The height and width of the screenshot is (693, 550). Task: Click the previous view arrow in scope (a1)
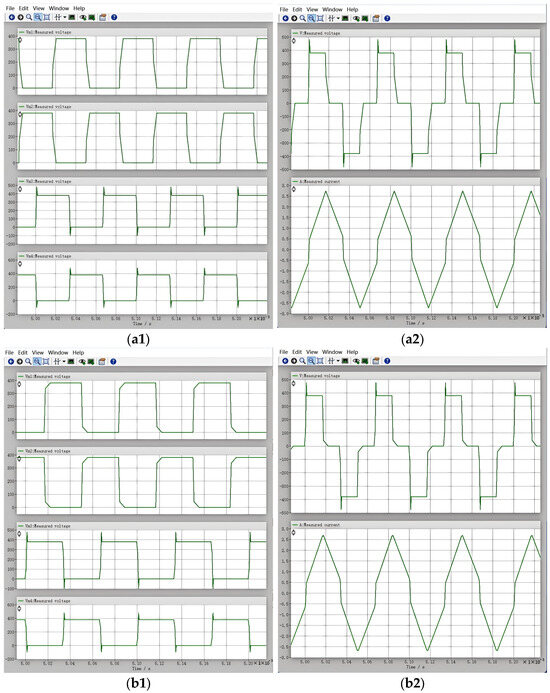[x=11, y=17]
